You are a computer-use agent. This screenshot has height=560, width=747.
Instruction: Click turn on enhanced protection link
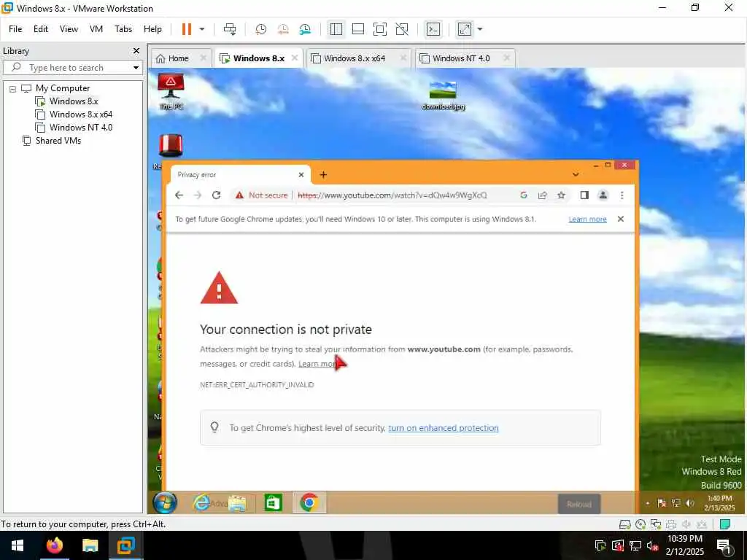pyautogui.click(x=444, y=428)
